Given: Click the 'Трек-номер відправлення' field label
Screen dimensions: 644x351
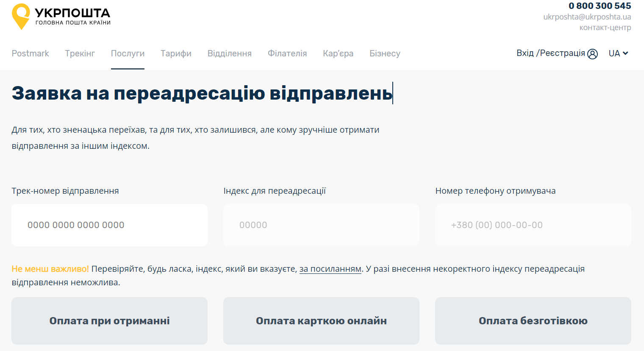Looking at the screenshot, I should point(65,191).
